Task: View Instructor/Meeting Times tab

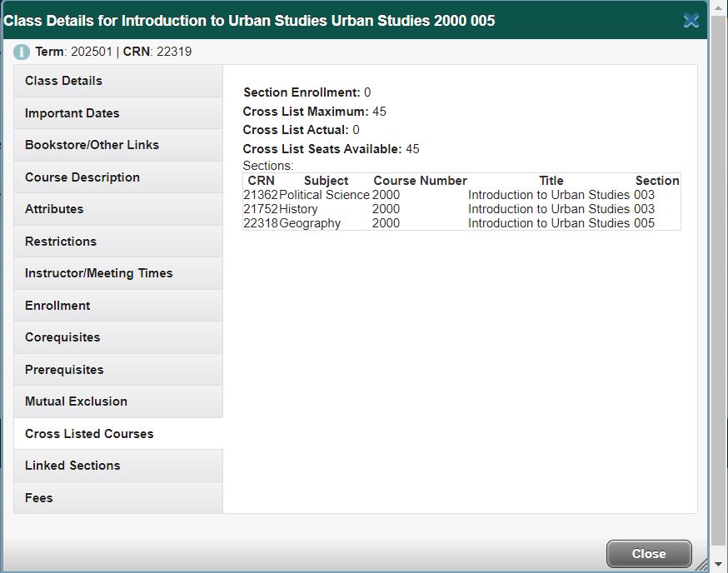Action: click(118, 273)
